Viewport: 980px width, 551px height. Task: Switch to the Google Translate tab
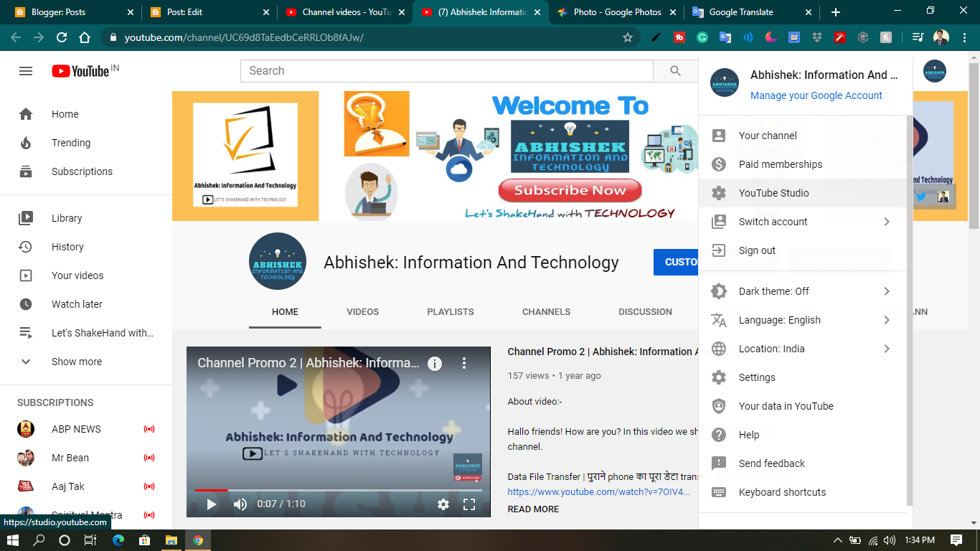tap(751, 12)
